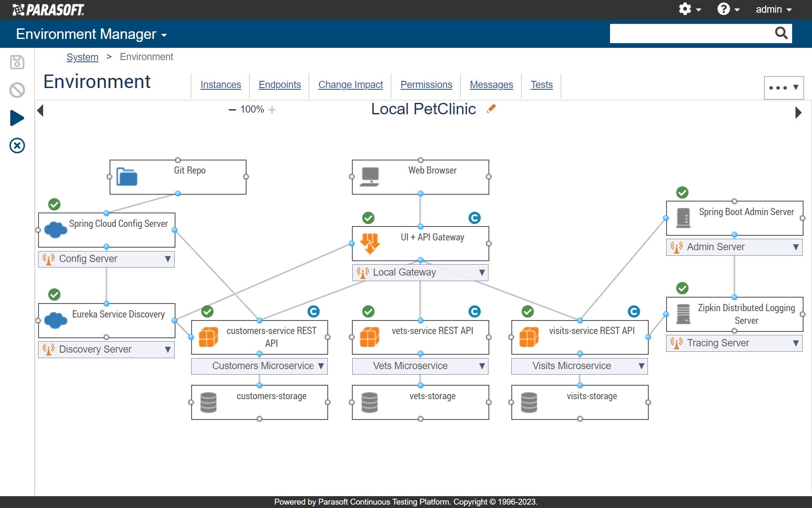
Task: Click the circled X icon in sidebar
Action: coord(17,146)
